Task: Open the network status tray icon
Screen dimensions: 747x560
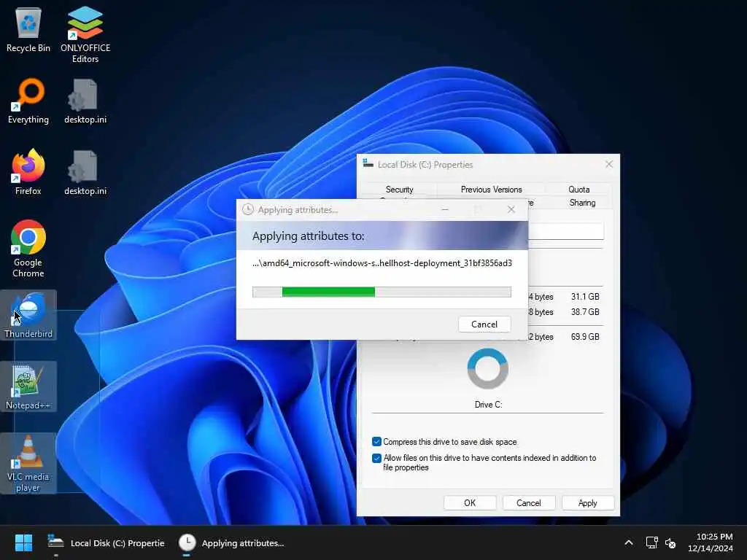Action: coord(651,542)
